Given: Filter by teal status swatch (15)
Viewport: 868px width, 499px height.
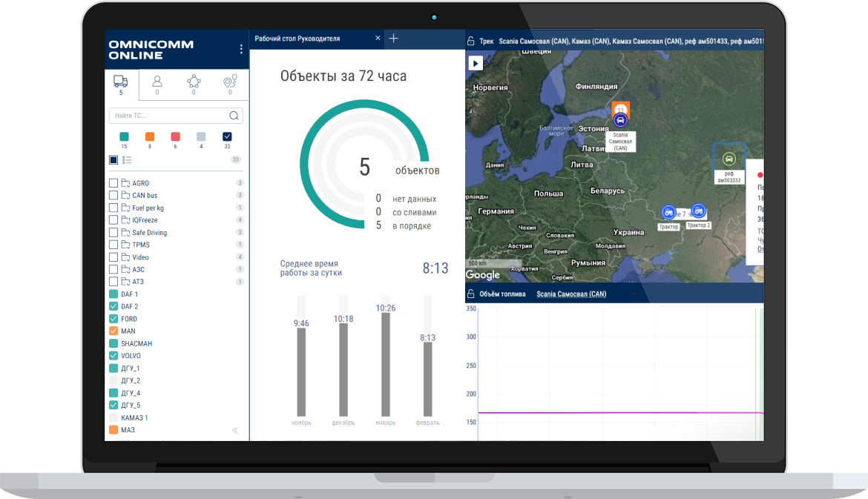Looking at the screenshot, I should 124,136.
